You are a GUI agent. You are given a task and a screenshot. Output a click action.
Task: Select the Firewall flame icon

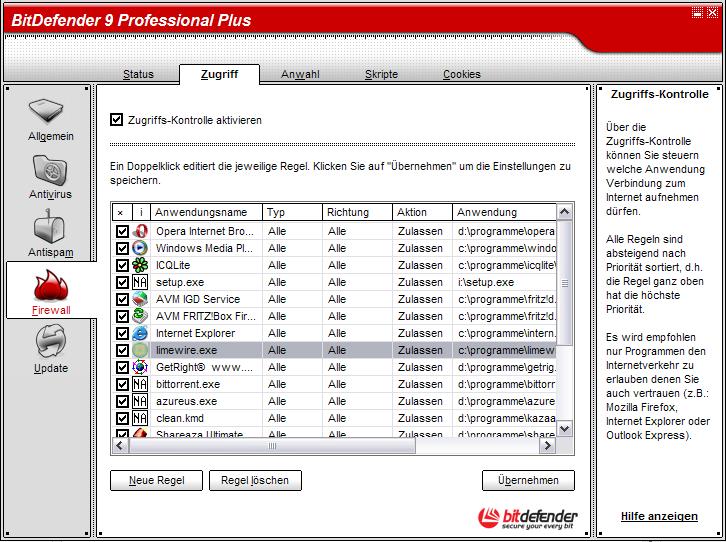point(51,286)
